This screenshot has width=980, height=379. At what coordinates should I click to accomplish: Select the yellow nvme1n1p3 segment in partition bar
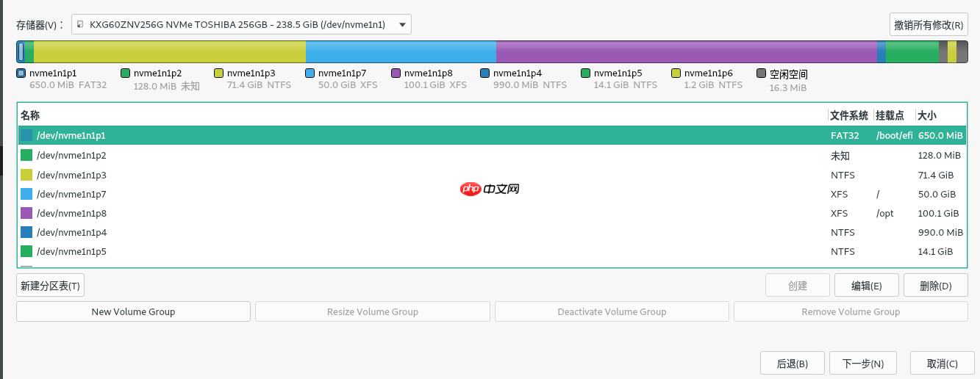pos(169,51)
